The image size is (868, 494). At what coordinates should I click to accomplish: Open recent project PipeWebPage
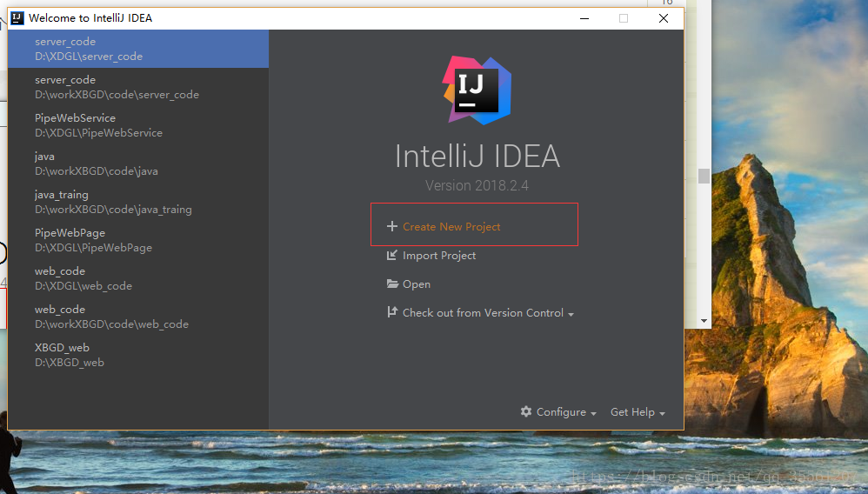(x=138, y=240)
